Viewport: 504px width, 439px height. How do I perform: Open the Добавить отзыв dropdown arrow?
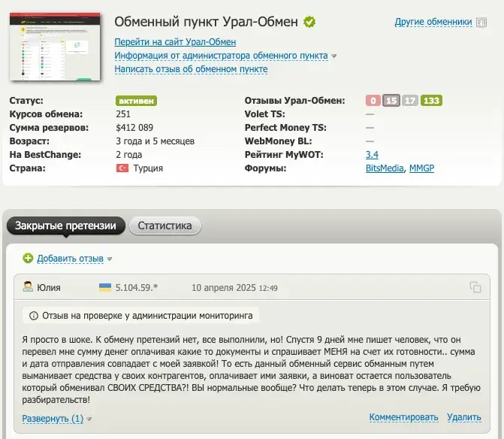point(109,259)
